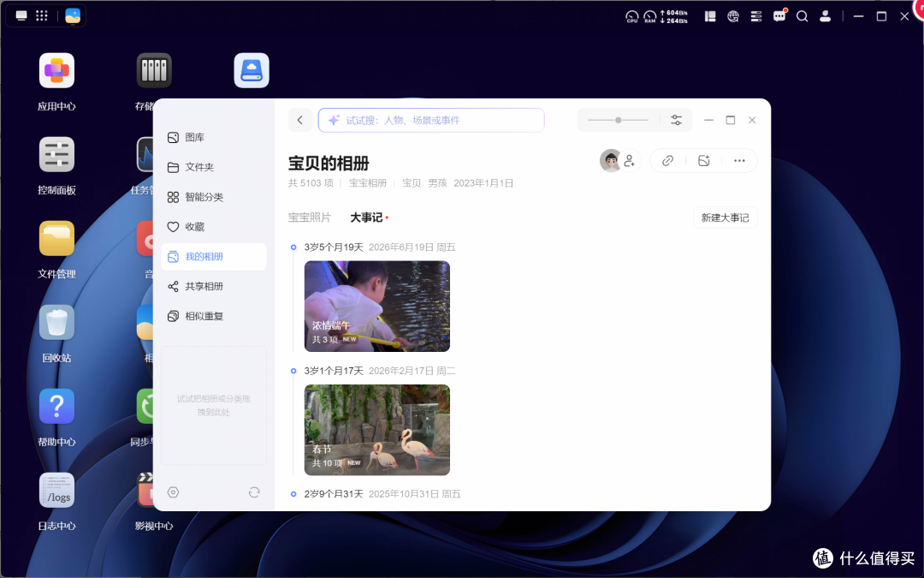924x578 pixels.
Task: Click the 共 5103 项 count text
Action: [x=311, y=183]
